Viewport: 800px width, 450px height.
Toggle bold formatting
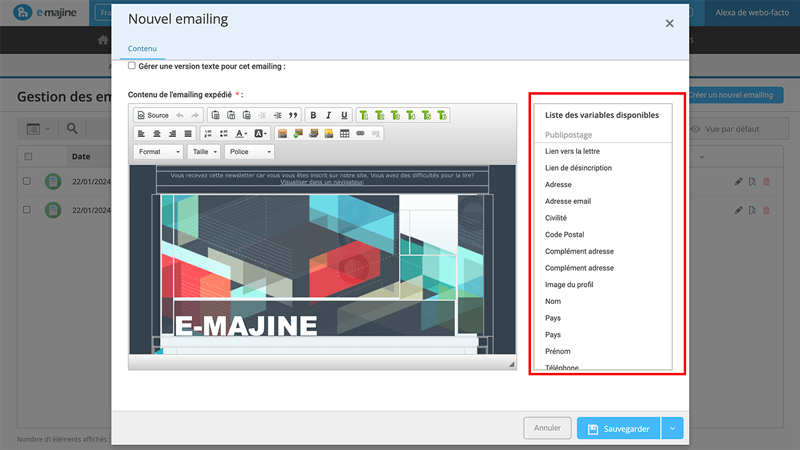point(313,115)
